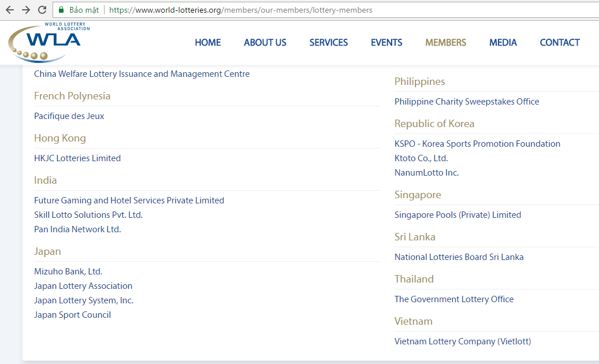Click the India country heading
599x364 pixels.
46,180
